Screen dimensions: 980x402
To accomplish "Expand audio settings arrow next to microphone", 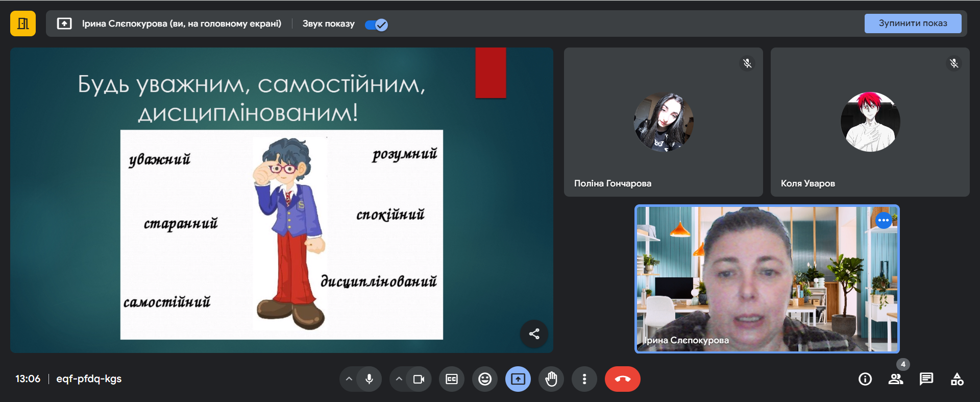I will [349, 379].
